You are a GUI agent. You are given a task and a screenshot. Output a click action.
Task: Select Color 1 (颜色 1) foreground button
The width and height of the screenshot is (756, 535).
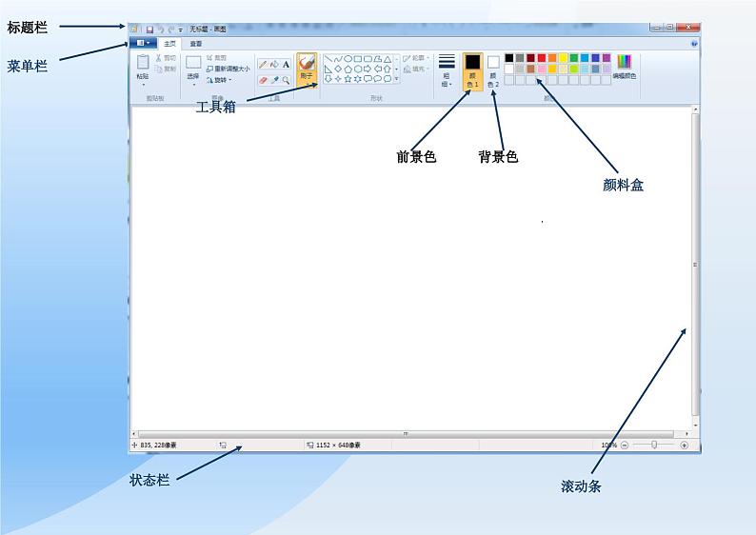click(472, 71)
